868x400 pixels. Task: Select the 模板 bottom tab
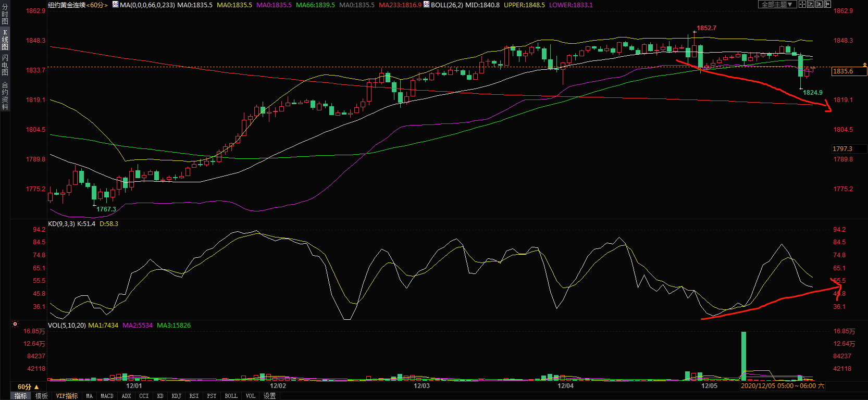[x=42, y=396]
